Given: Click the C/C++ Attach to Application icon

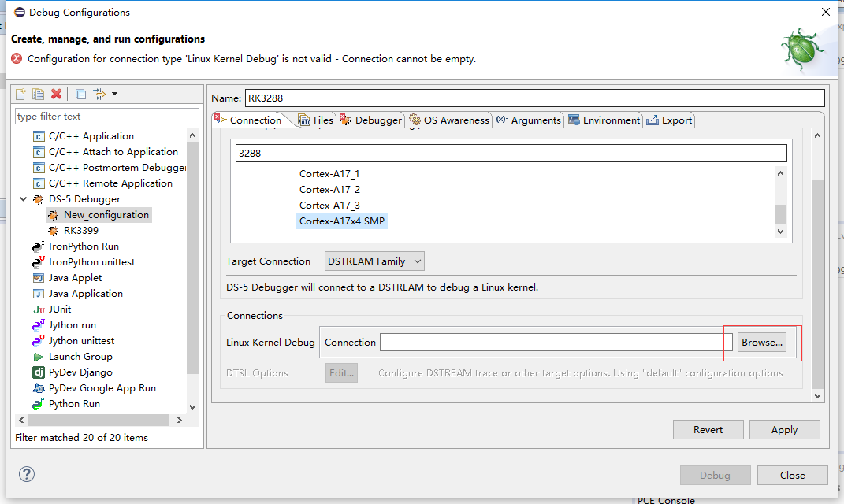Looking at the screenshot, I should (x=38, y=152).
